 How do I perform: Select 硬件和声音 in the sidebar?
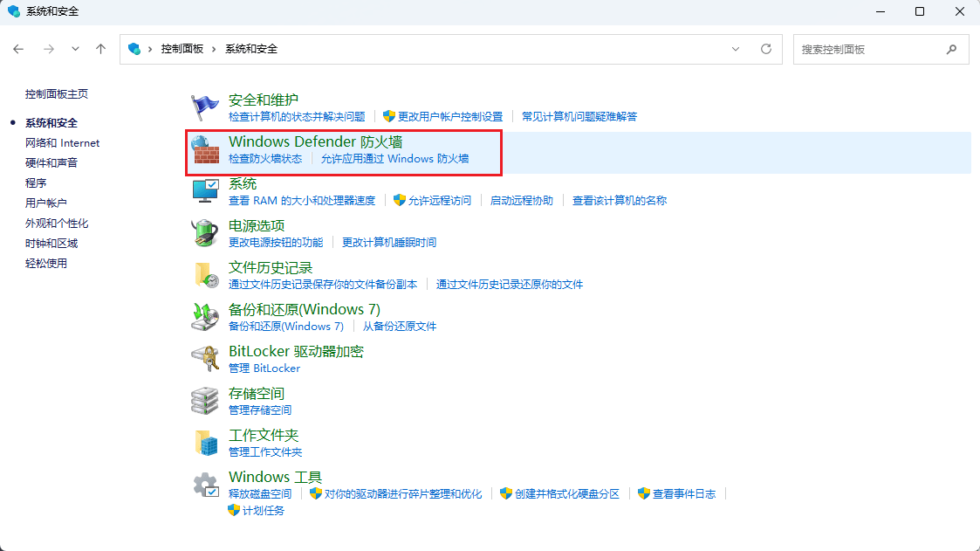click(x=51, y=163)
